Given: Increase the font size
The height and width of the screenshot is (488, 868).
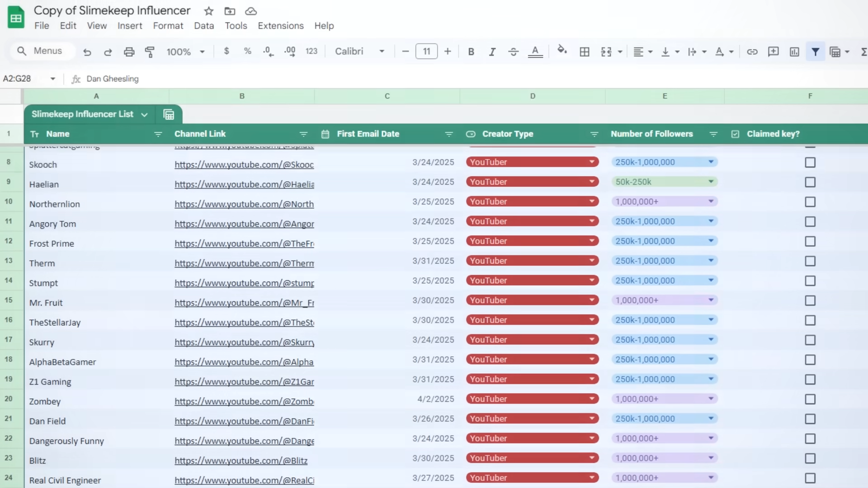Looking at the screenshot, I should click(448, 52).
